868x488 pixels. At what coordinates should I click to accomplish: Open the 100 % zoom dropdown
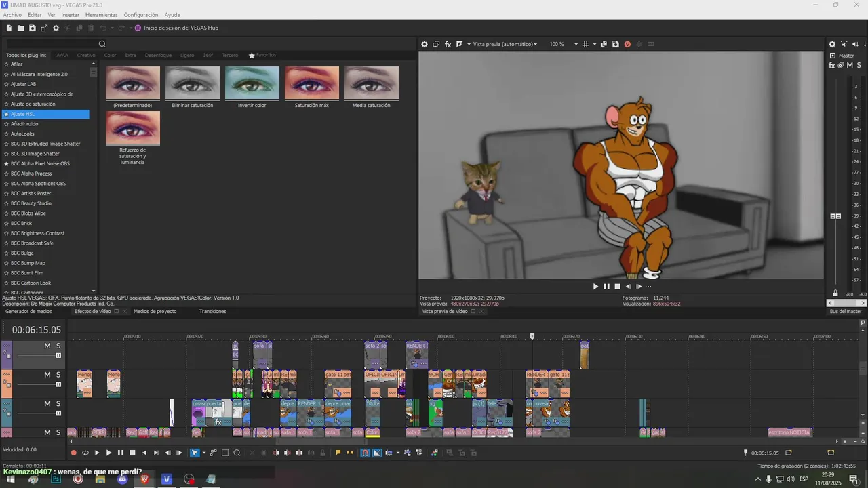pyautogui.click(x=564, y=44)
